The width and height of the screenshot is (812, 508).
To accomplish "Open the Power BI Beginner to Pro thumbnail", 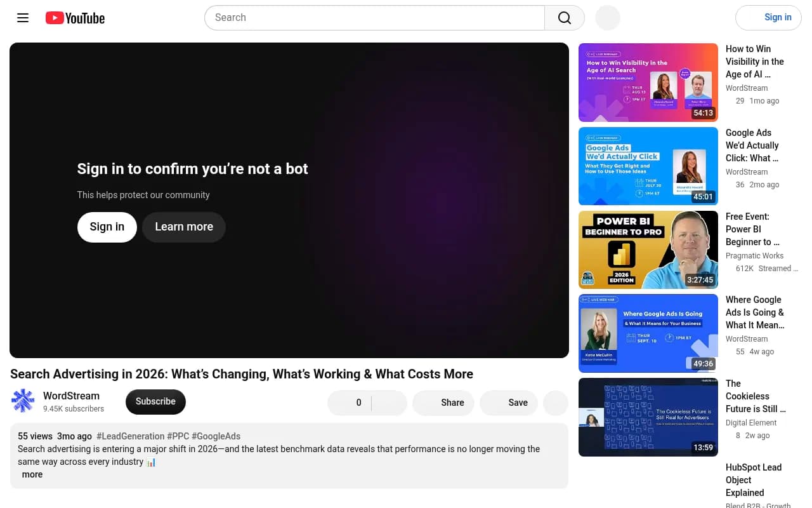I will 648,250.
